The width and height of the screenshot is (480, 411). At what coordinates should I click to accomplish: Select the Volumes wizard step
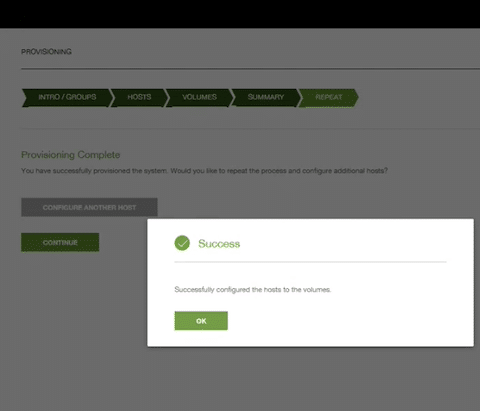[x=199, y=97]
